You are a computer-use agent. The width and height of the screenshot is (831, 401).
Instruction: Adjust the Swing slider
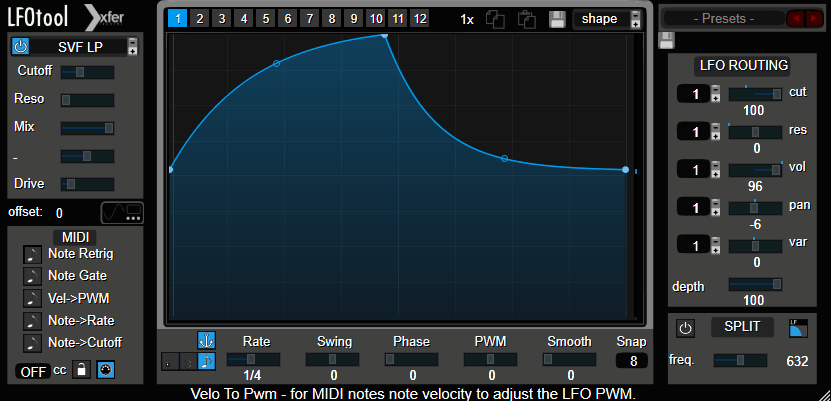tap(332, 360)
